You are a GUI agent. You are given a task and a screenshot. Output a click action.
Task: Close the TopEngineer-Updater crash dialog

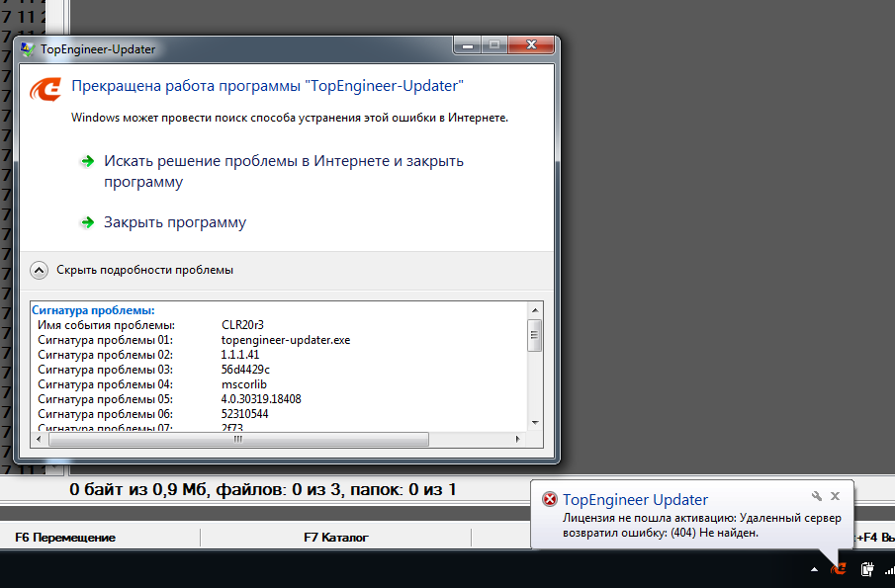531,45
